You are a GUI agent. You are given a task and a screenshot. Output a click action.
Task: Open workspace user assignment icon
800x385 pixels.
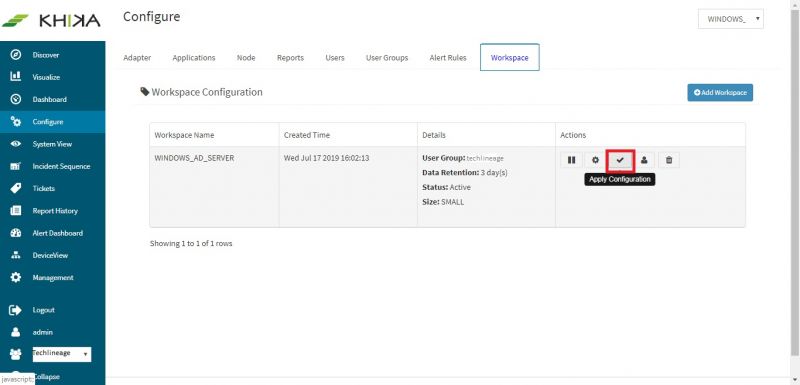click(x=644, y=160)
